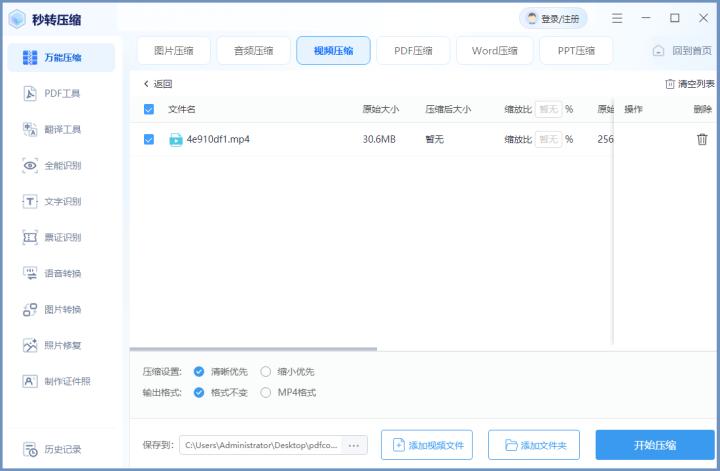Click the 秒转压缩 app logo icon
This screenshot has width=720, height=471.
[x=17, y=19]
